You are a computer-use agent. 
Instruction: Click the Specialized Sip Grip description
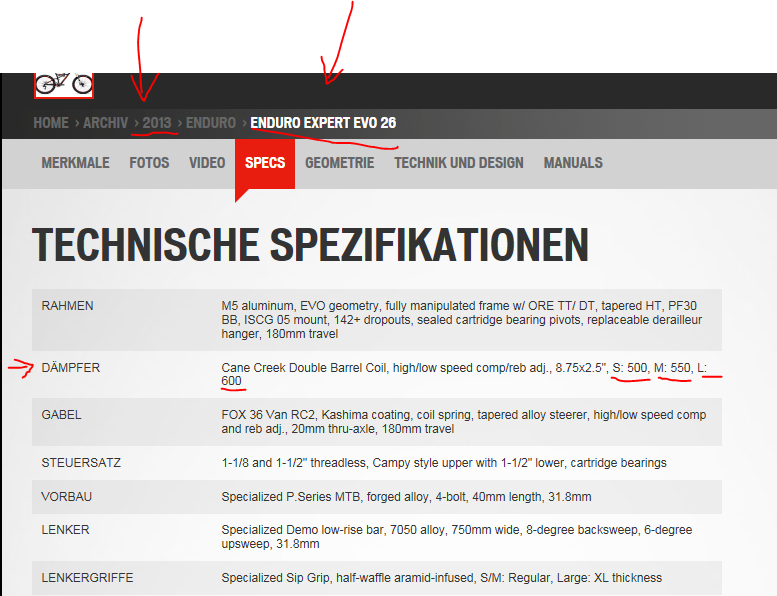442,578
